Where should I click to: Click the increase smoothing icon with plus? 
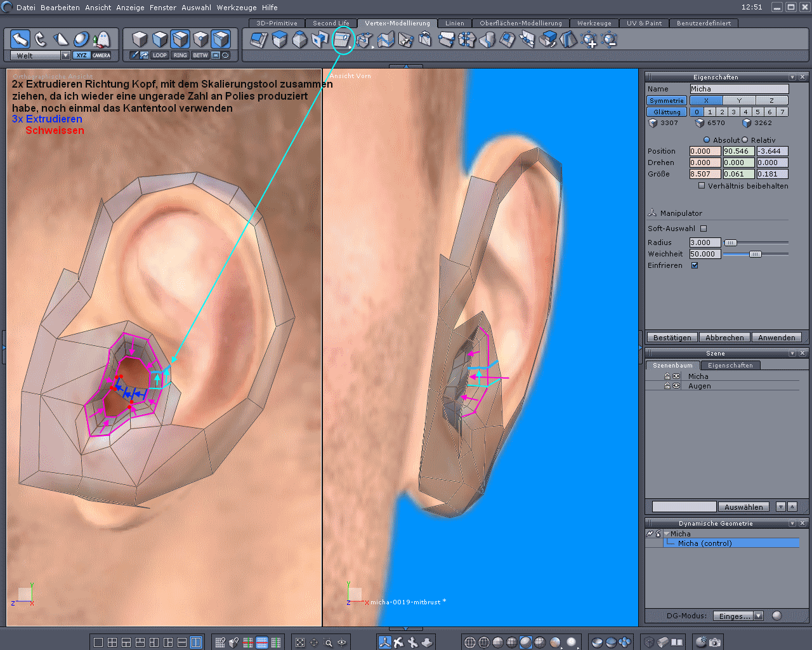pyautogui.click(x=589, y=40)
